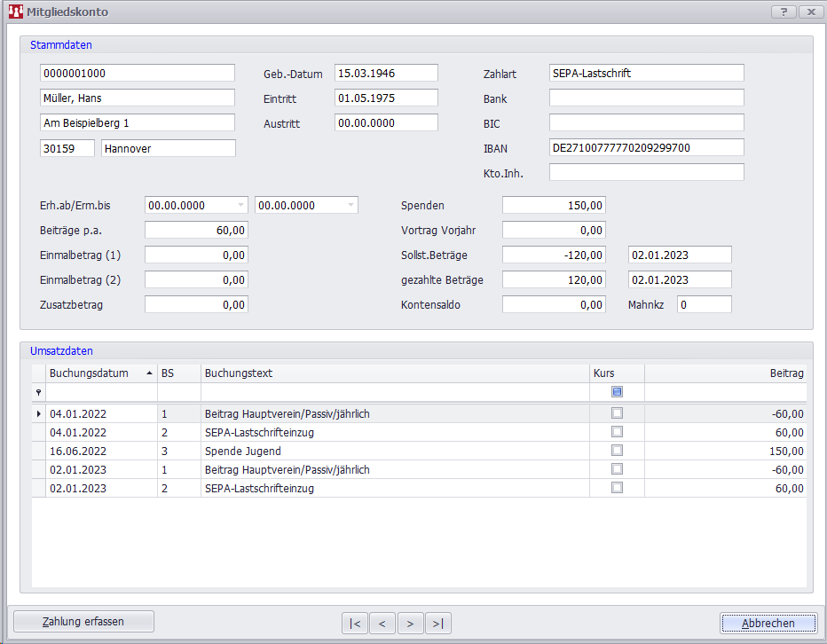
Task: Click the Mitgliedskonto window title icon
Action: pos(15,12)
